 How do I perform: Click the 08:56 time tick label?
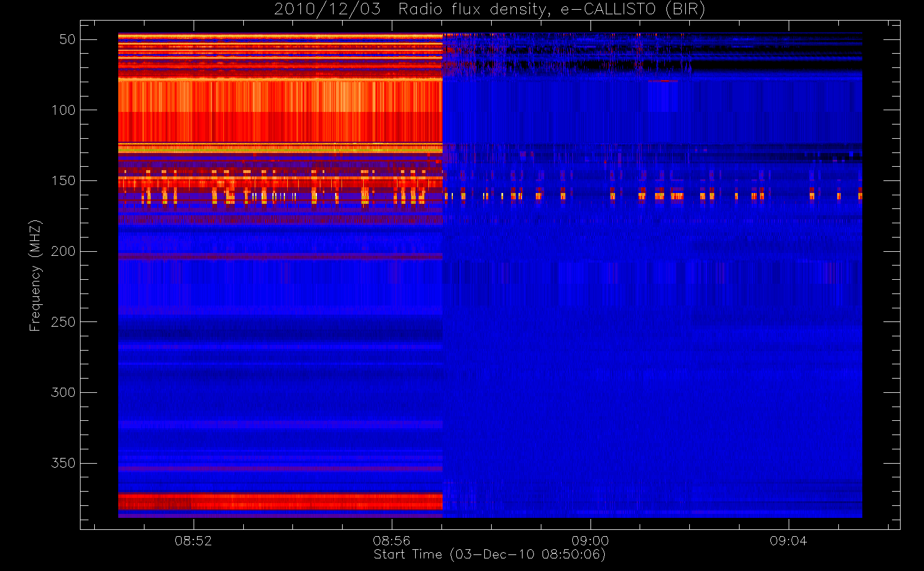(392, 541)
